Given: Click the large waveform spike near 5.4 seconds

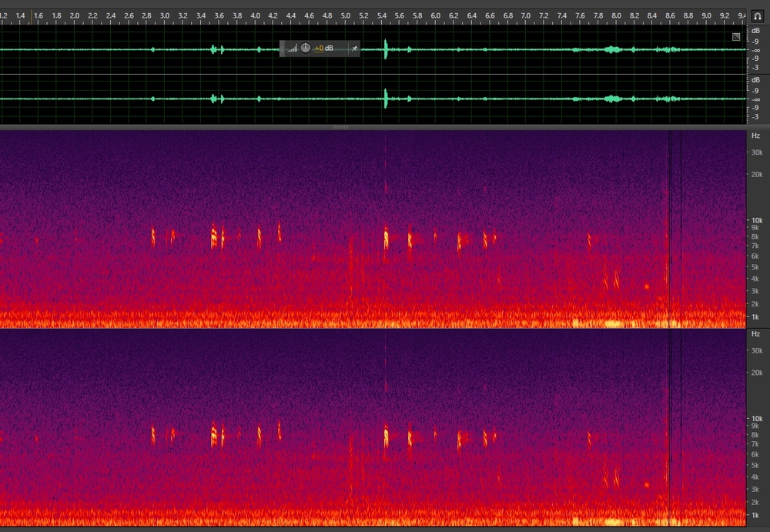Looking at the screenshot, I should point(386,49).
